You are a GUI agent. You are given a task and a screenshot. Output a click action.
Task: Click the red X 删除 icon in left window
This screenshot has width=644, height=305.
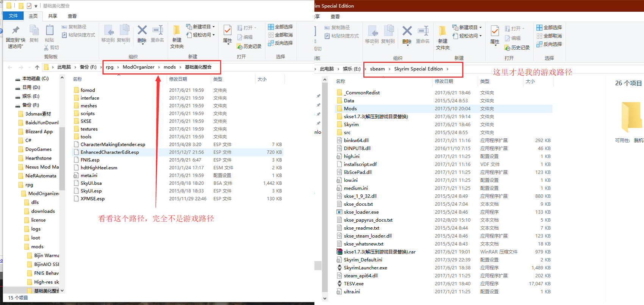[142, 30]
